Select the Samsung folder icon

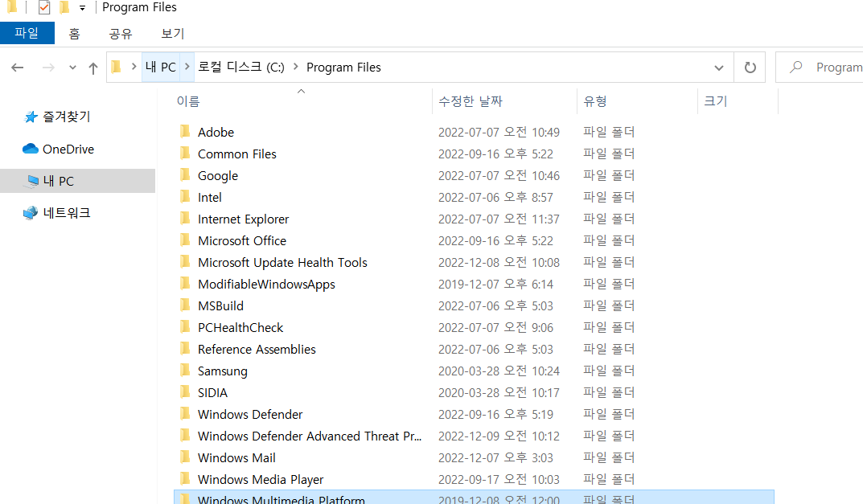(x=186, y=371)
